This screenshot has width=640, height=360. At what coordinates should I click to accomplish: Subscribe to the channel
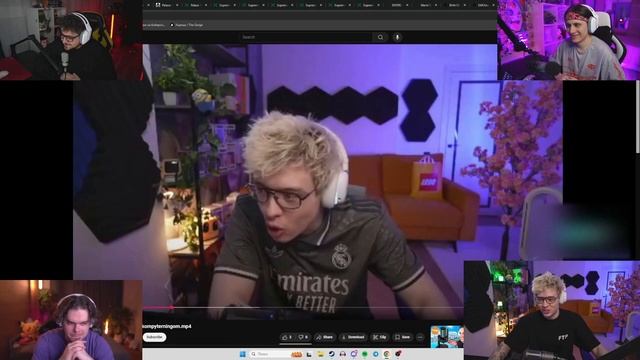(154, 337)
